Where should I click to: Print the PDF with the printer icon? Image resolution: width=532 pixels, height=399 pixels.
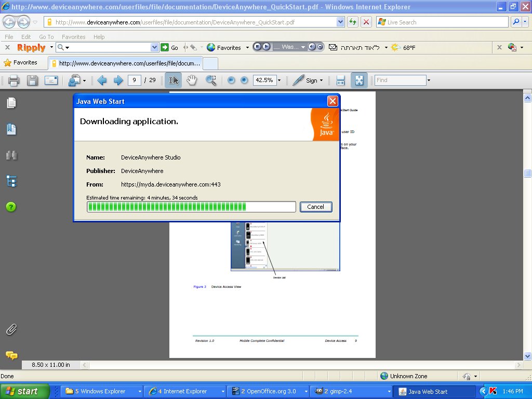[14, 81]
